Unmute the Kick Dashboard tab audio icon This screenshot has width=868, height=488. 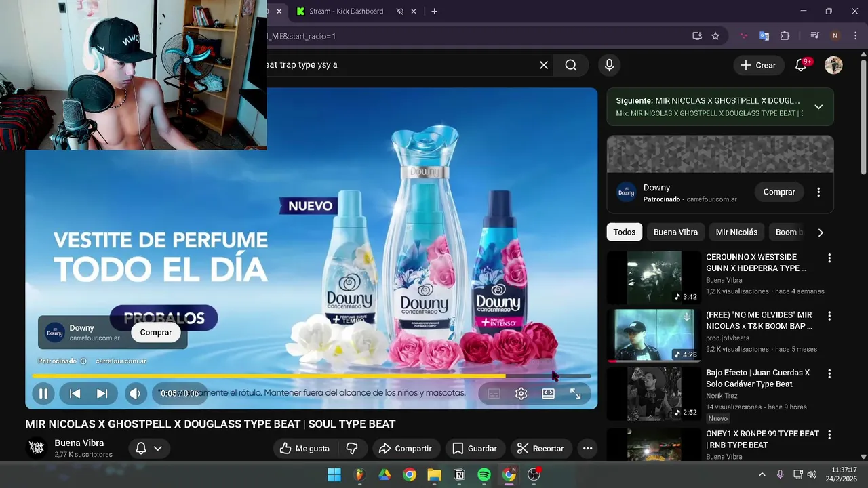point(400,12)
